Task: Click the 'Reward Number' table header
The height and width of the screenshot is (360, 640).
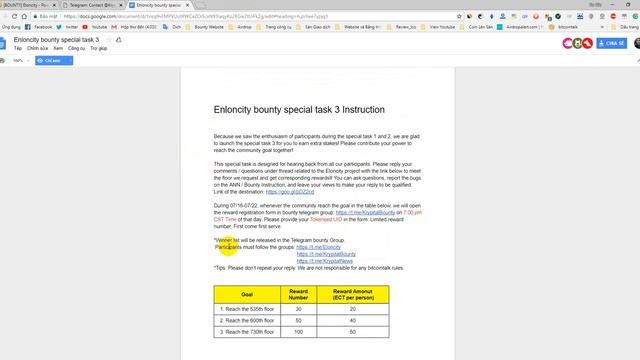Action: click(x=298, y=294)
